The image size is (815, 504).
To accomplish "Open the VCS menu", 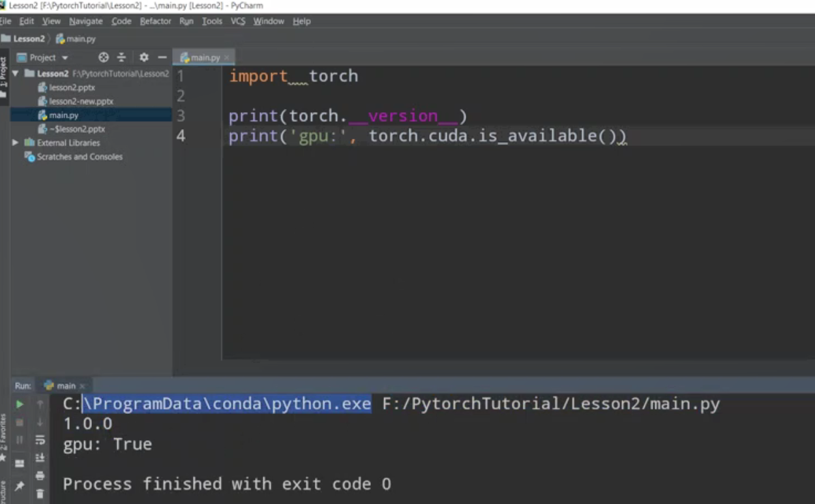I will tap(238, 21).
